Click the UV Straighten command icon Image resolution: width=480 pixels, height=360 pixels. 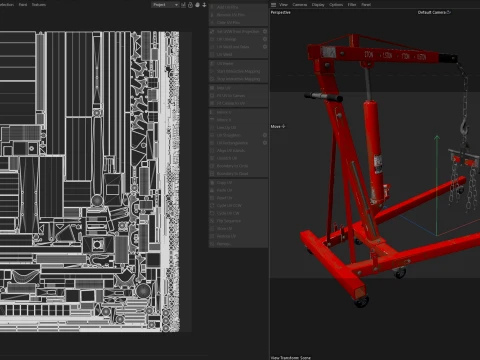(x=212, y=135)
